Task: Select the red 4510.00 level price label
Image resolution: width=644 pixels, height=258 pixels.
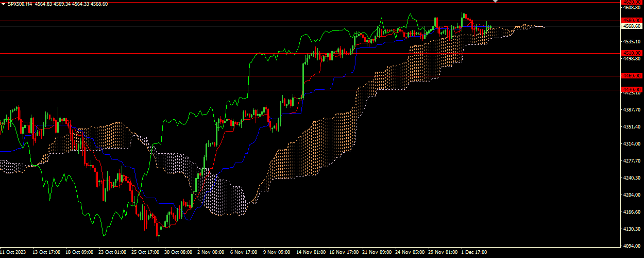Action: 631,53
